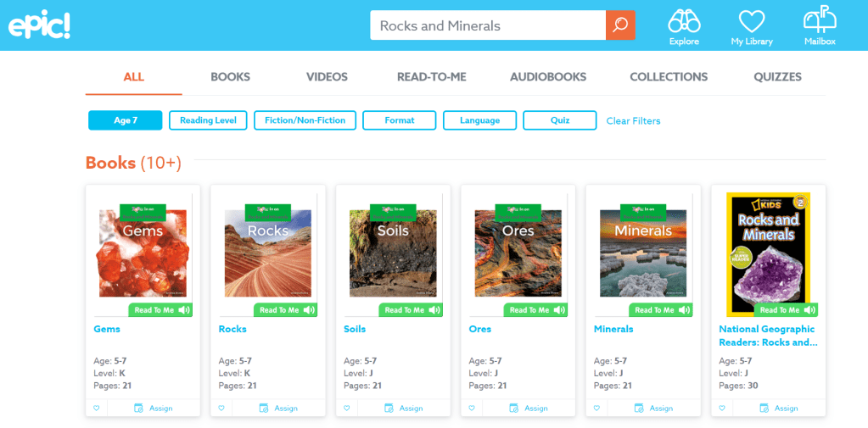
Task: Open Explore via the binoculars icon
Action: pyautogui.click(x=684, y=22)
